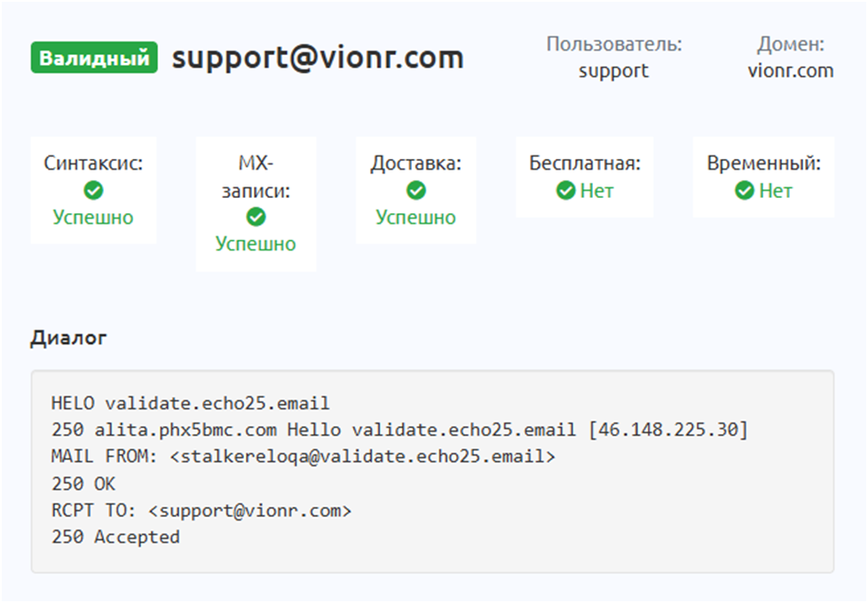Click the Успешно text under Синтаксис
Viewport: 868px width, 603px height.
(93, 218)
